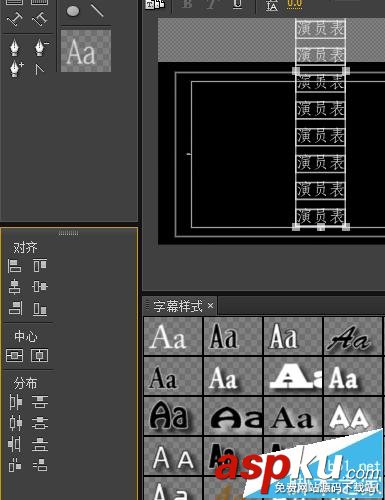
Task: Toggle underline U formatting in title toolbar
Action: click(237, 4)
